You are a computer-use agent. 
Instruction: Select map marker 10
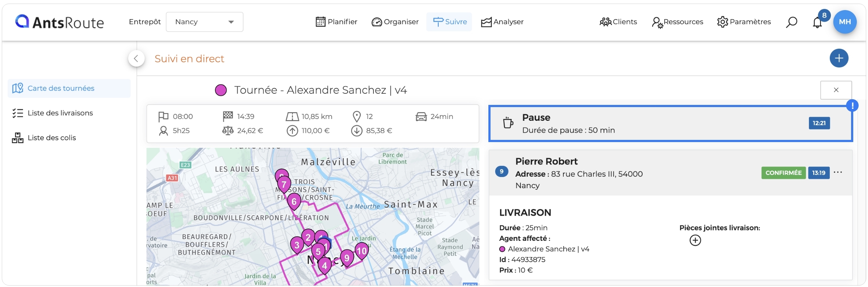coord(362,251)
